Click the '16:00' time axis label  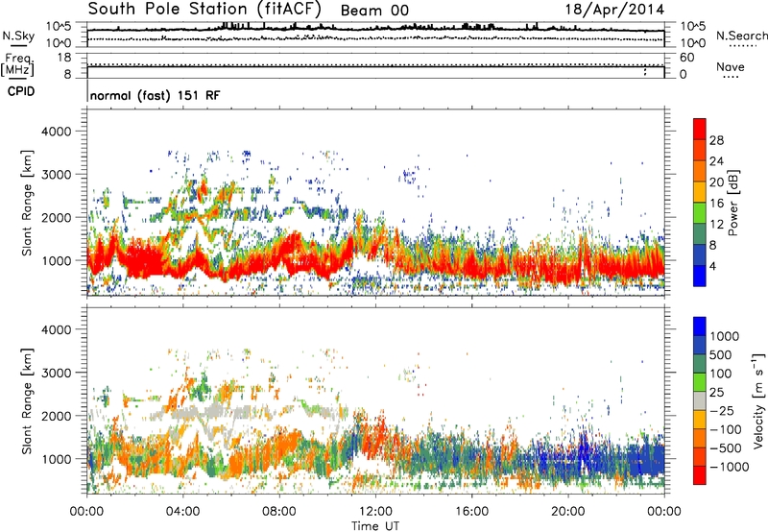(471, 512)
